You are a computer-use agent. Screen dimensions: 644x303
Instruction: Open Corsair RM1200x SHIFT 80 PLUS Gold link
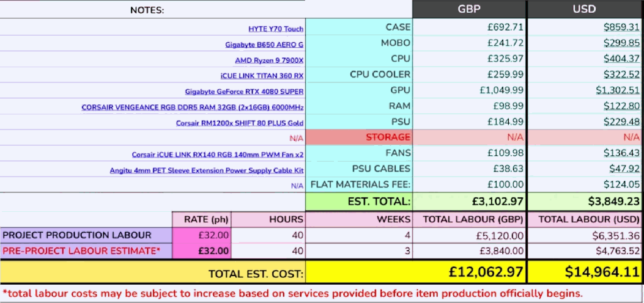(240, 123)
